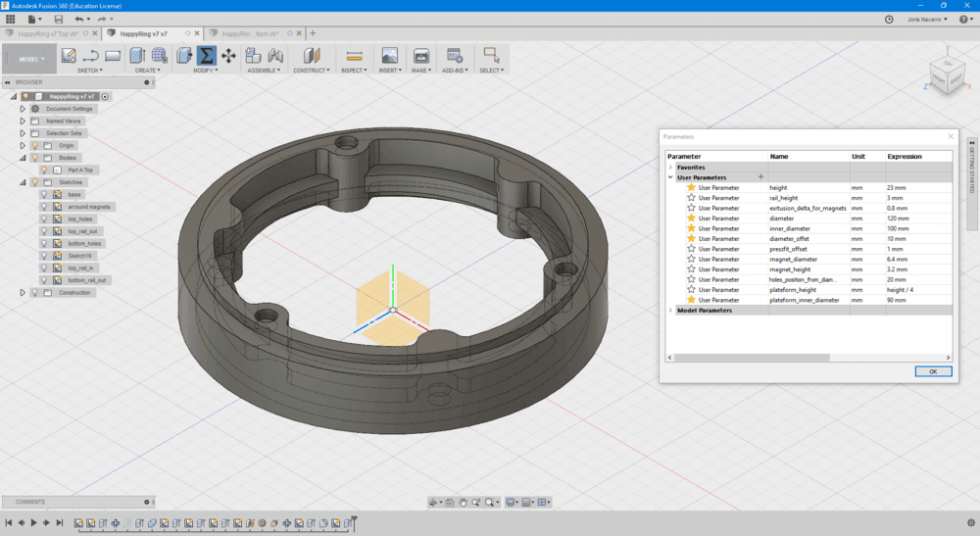Expand the Named Views node
The width and height of the screenshot is (980, 536).
pos(23,122)
